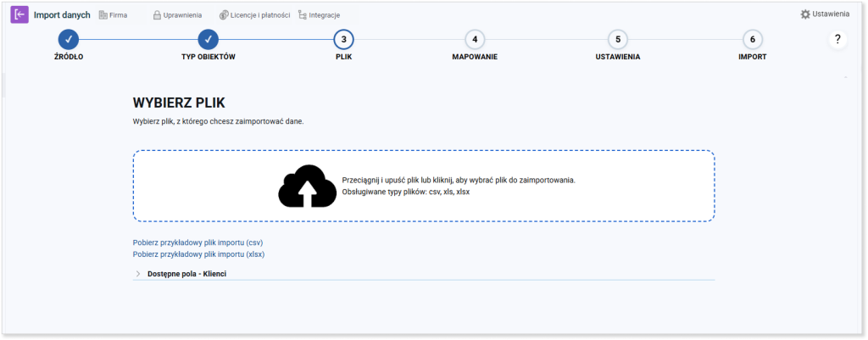Download the sample import file (xlsx)
Image resolution: width=868 pixels, height=340 pixels.
pyautogui.click(x=198, y=254)
